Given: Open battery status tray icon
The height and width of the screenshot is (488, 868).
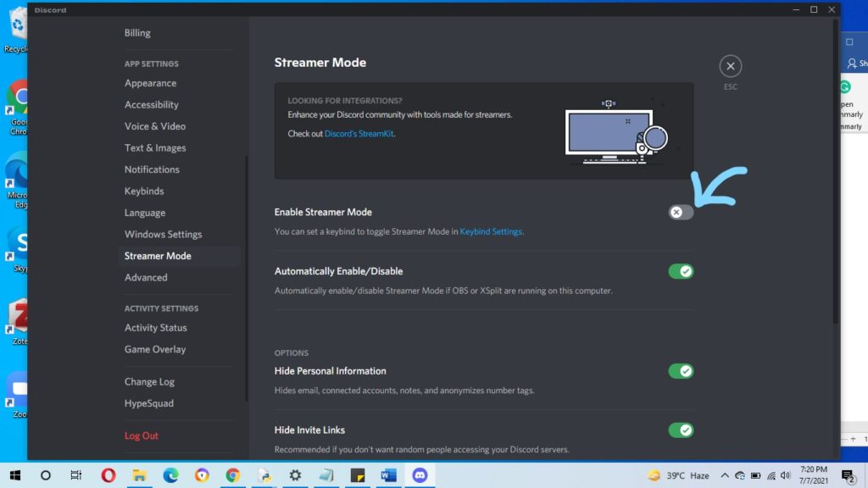Looking at the screenshot, I should (x=755, y=476).
